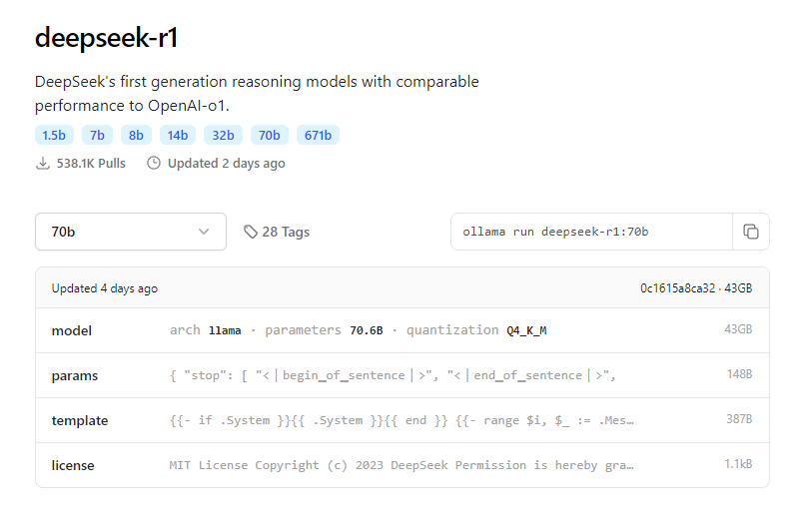Choose the 14b model variant
The image size is (801, 532).
click(x=178, y=135)
